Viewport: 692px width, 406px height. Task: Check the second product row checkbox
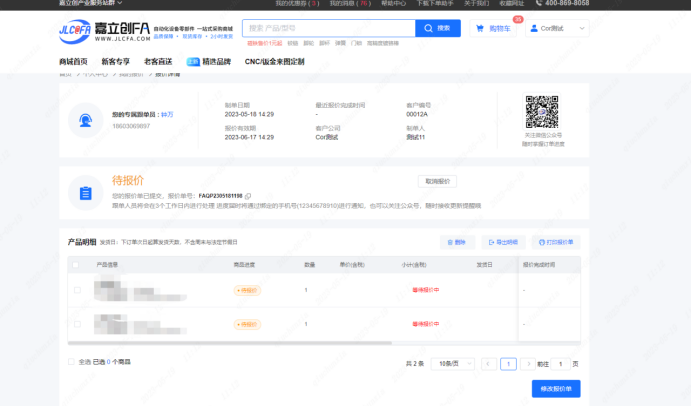[77, 324]
